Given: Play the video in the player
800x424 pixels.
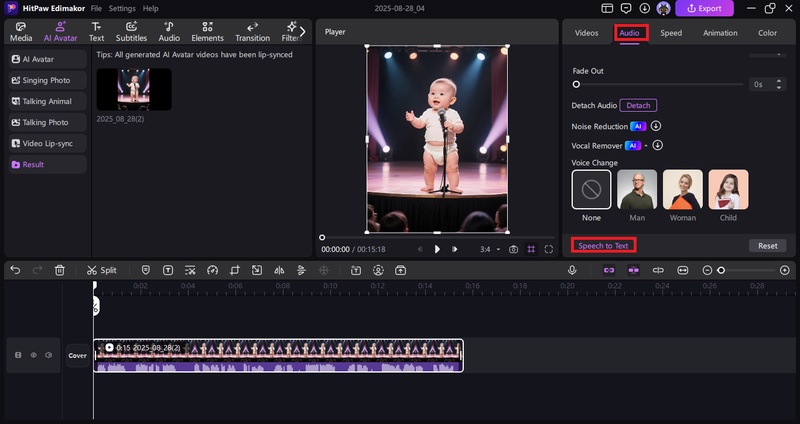Looking at the screenshot, I should click(x=437, y=249).
